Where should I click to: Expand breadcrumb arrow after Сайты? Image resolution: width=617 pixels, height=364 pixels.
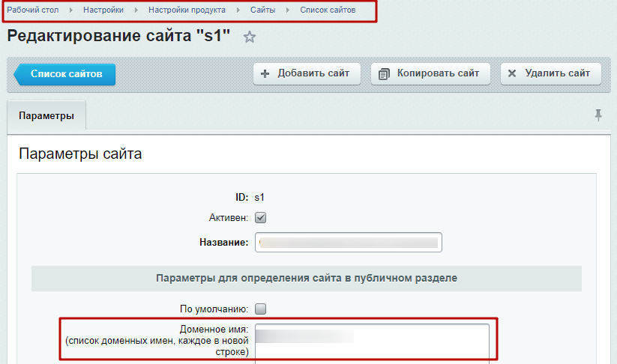[288, 10]
